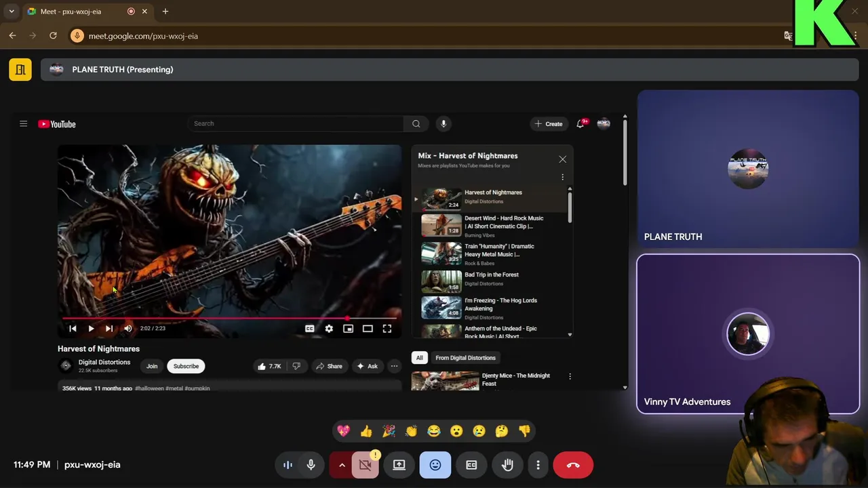This screenshot has width=868, height=488.
Task: Subscribe to Digital Distortions
Action: [186, 366]
